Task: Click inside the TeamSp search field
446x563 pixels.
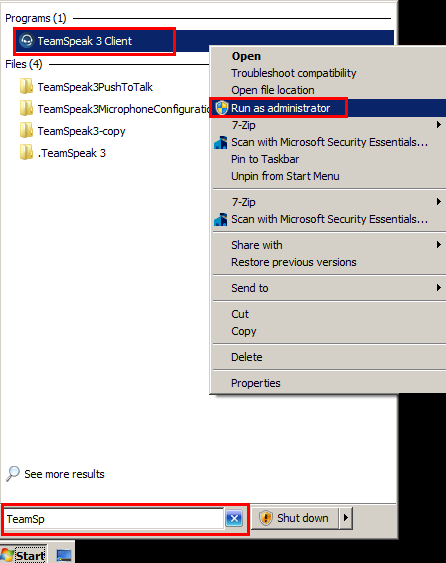Action: coord(114,519)
